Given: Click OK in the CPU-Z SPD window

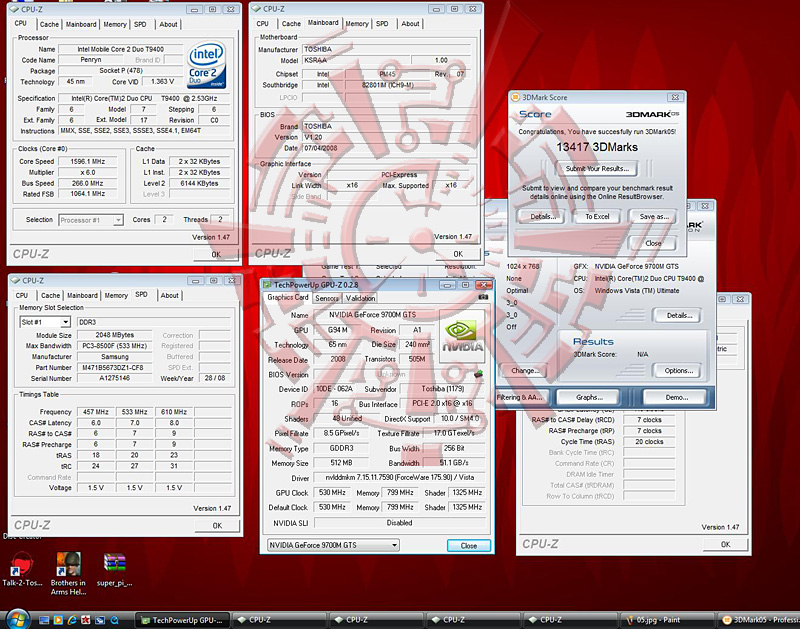Looking at the screenshot, I should click(217, 525).
